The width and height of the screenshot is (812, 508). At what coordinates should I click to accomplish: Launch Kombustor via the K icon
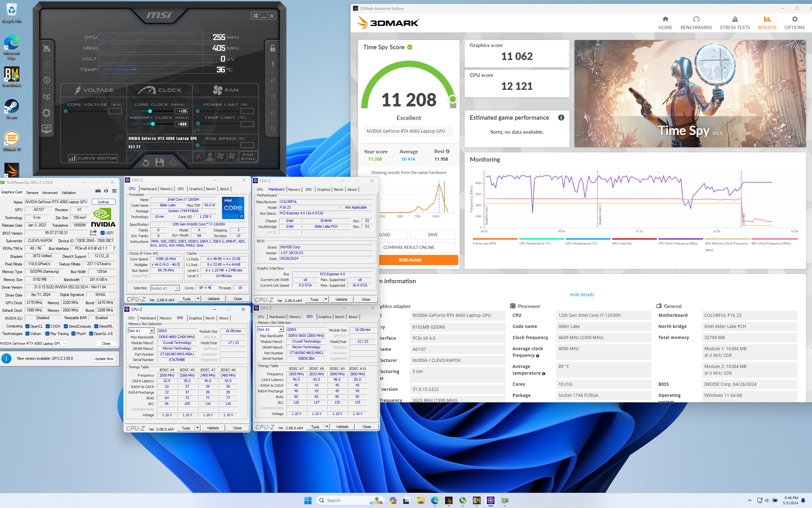(46, 64)
